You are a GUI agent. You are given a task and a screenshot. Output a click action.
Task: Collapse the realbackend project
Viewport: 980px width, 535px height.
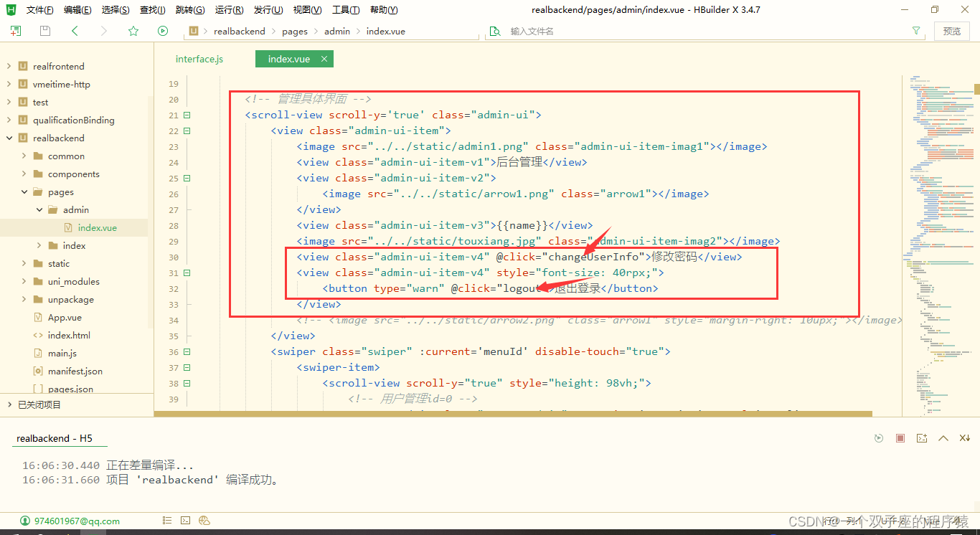pyautogui.click(x=9, y=138)
